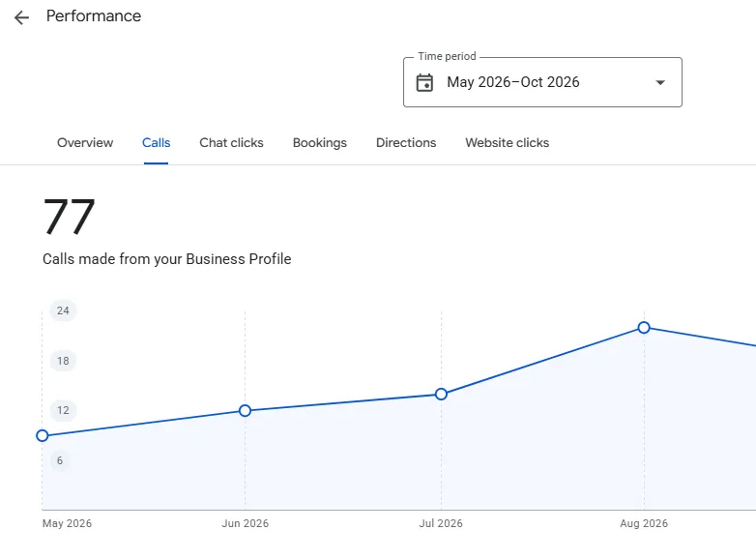Screen dimensions: 756x560
Task: Select the May 2026–Oct 2026 time period field
Action: pos(542,82)
